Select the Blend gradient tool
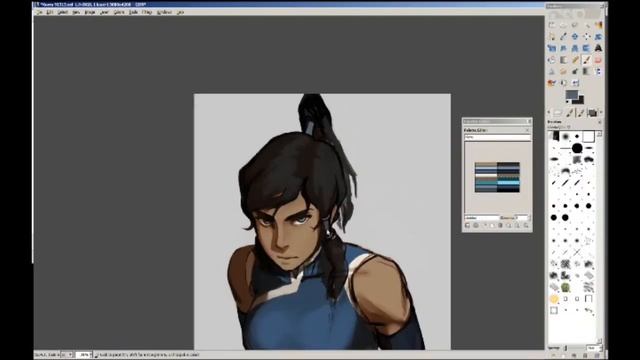640x360 pixels. pos(563,60)
